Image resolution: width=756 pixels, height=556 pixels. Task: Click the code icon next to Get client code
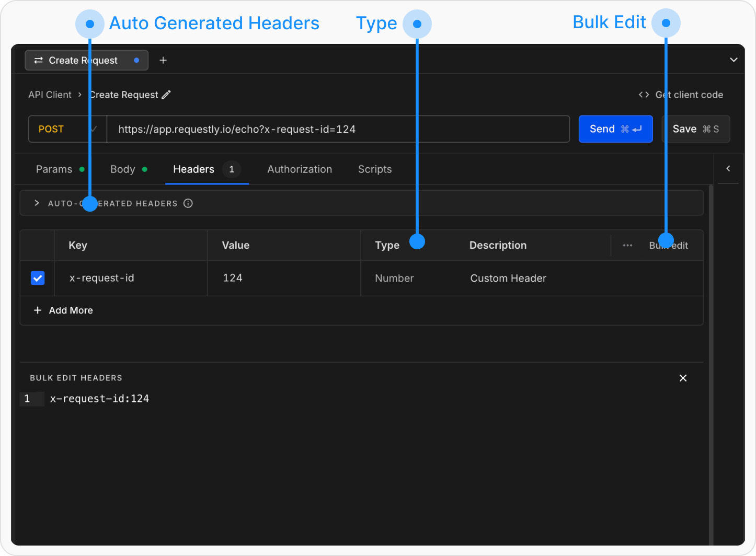[644, 95]
